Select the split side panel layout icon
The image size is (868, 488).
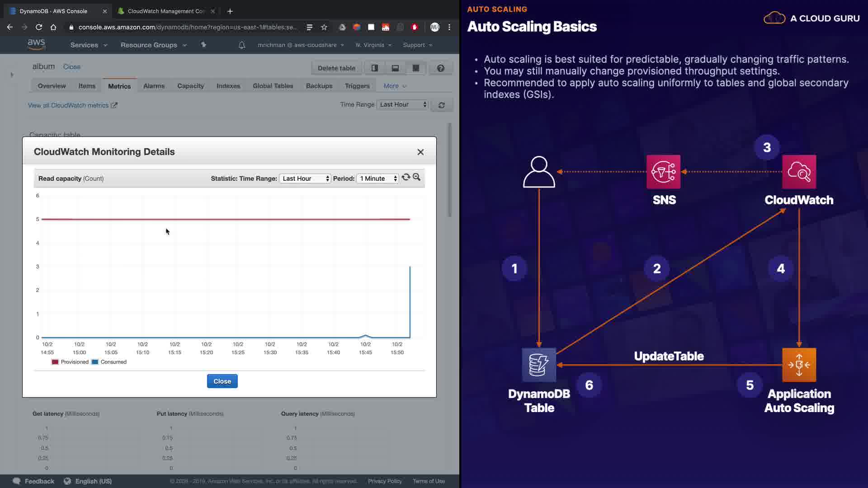375,68
